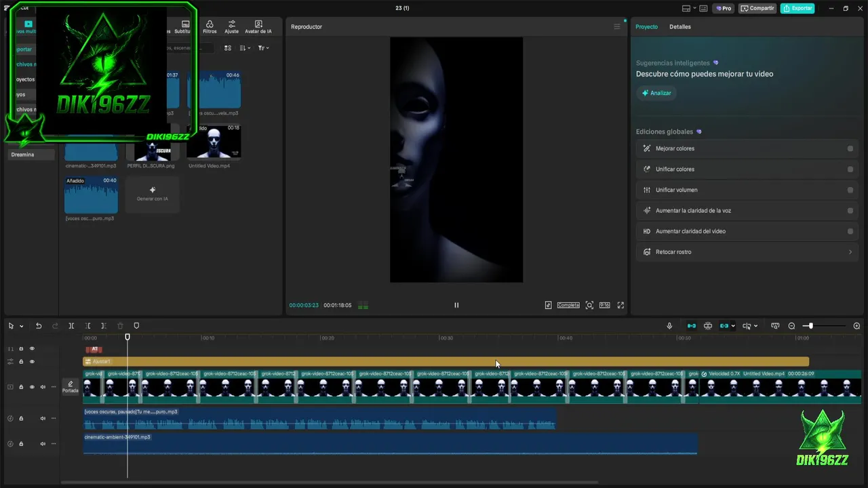Open the keyboard shortcuts icon in title bar
The width and height of the screenshot is (868, 488).
coord(704,8)
